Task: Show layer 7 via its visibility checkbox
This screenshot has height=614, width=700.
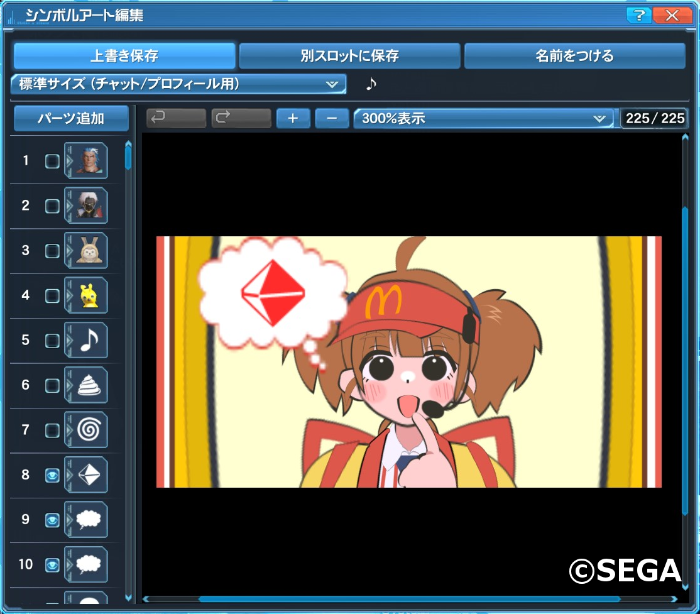Action: coord(52,430)
